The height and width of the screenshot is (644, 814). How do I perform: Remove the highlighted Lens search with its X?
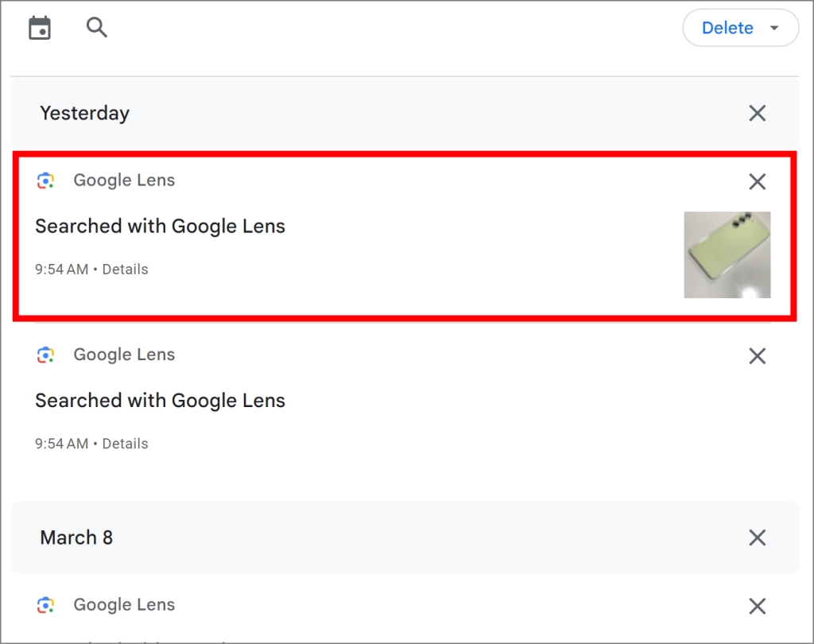pyautogui.click(x=757, y=181)
